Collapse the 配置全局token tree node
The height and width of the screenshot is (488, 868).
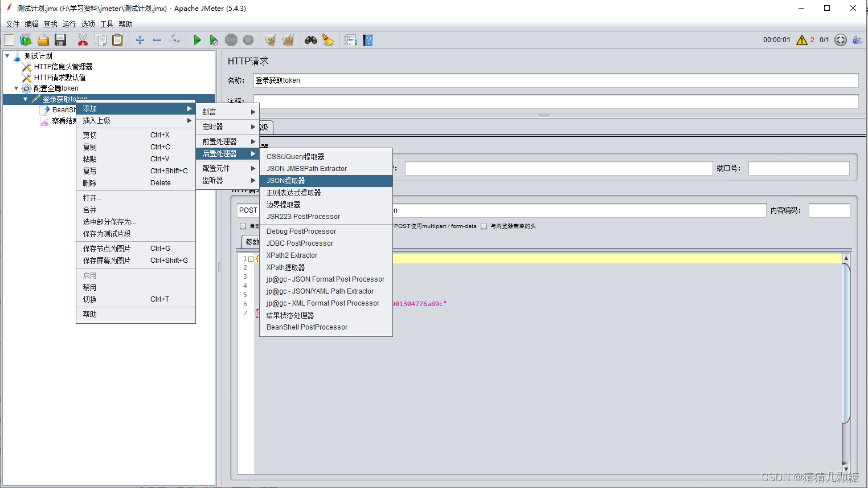coord(16,88)
